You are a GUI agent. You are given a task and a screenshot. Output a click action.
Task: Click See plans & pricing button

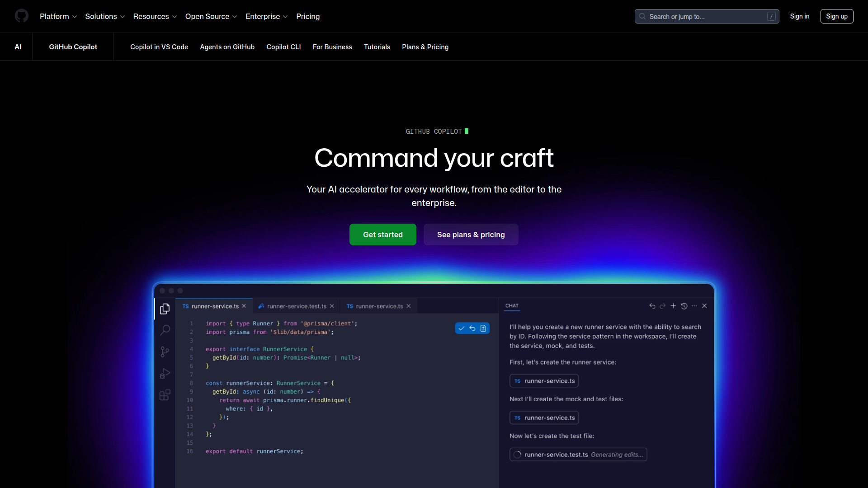coord(471,235)
